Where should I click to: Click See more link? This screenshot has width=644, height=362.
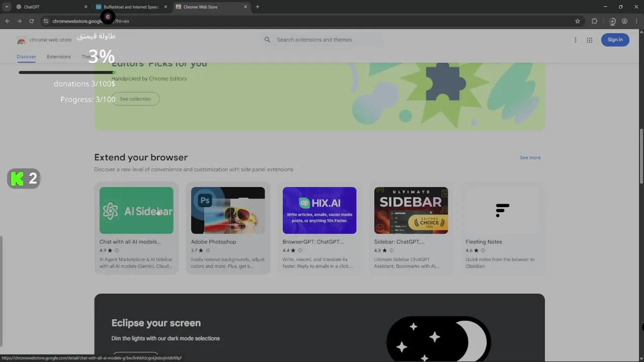point(530,158)
